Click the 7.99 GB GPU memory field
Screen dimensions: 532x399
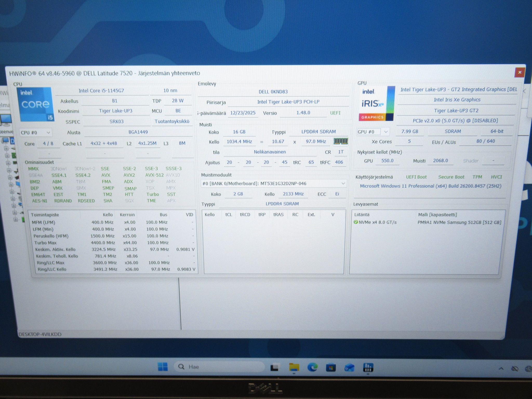(x=410, y=131)
